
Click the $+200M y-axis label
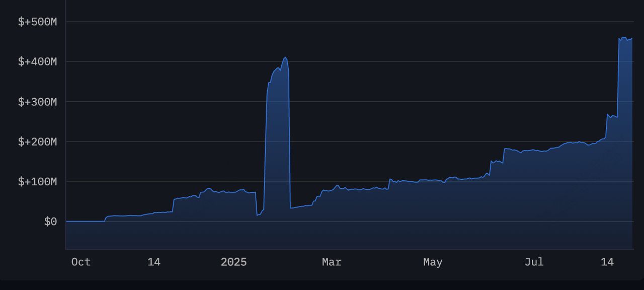point(37,141)
